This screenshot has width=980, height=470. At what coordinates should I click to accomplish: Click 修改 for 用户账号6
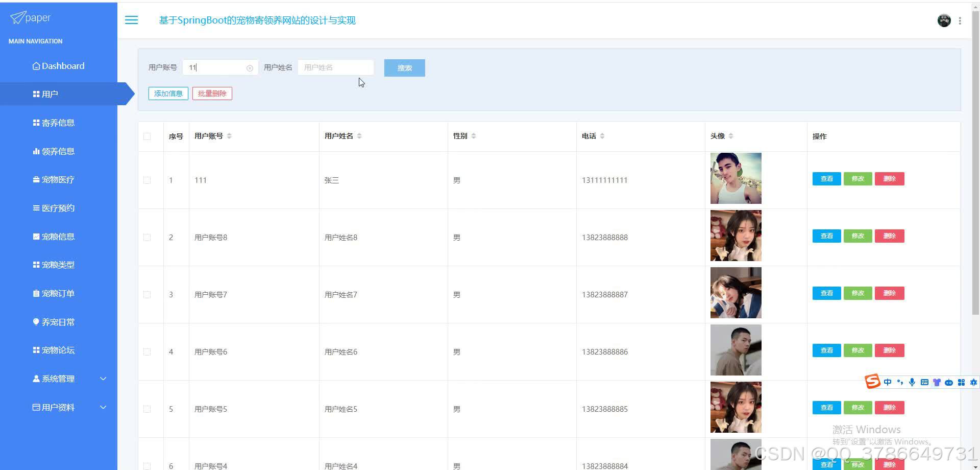tap(857, 350)
